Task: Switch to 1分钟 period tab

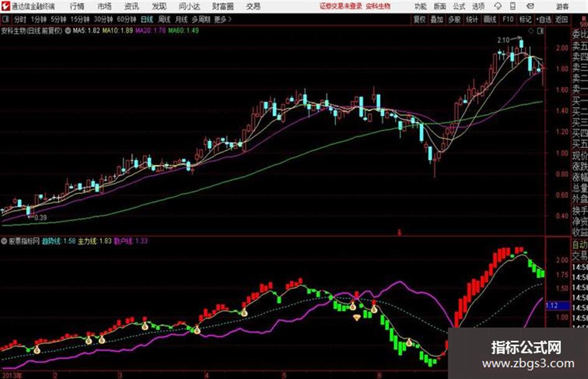Action: (x=38, y=19)
